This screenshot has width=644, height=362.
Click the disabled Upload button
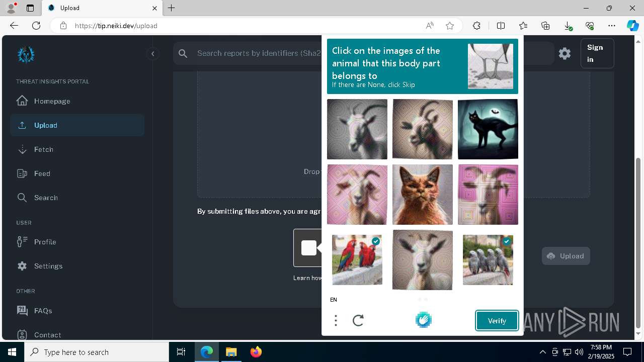click(566, 256)
